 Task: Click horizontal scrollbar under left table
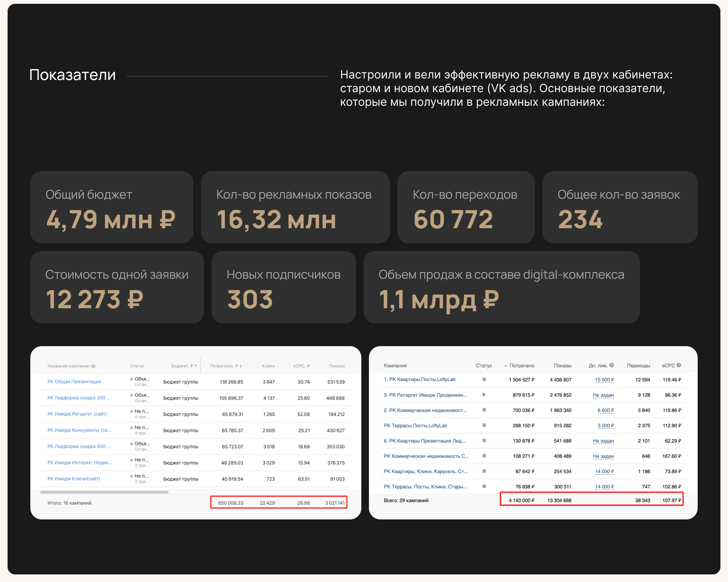click(x=104, y=492)
